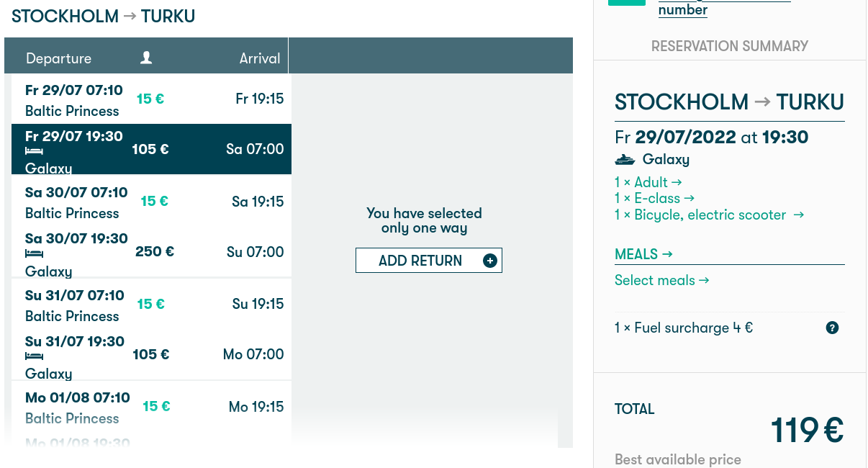Image resolution: width=868 pixels, height=468 pixels.
Task: Choose the Sa 30/07 07:10 Baltic Princess sailing
Action: coord(151,202)
